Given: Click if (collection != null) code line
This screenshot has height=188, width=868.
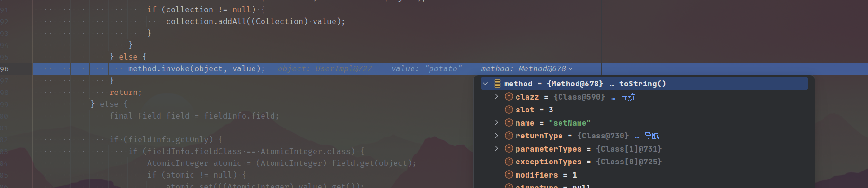Looking at the screenshot, I should 206,9.
